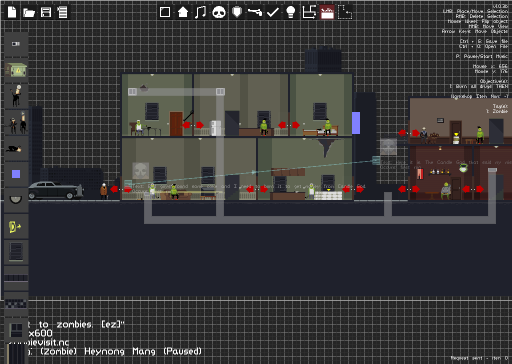Select the hanging red pants in bar
This screenshot has height=364, width=512.
point(420,174)
